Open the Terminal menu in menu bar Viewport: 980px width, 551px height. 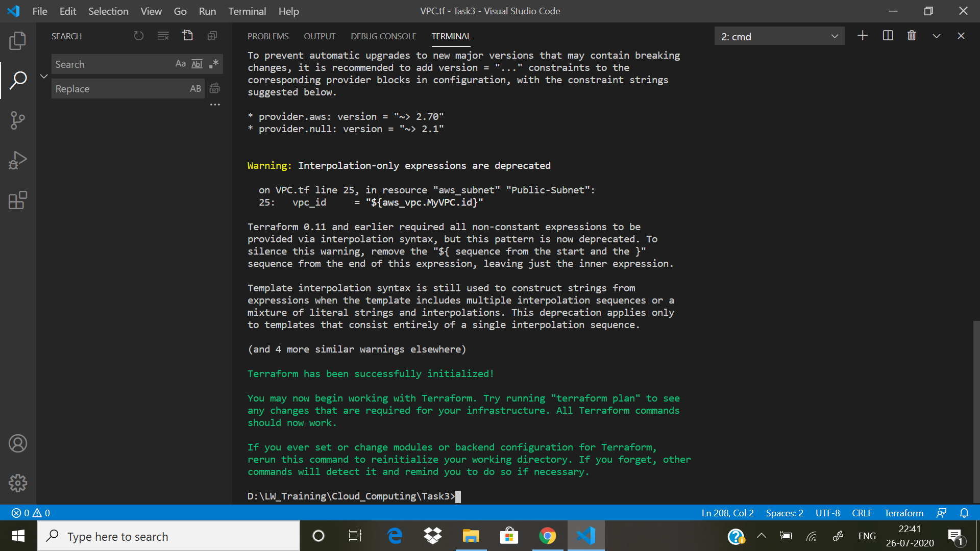click(x=247, y=11)
